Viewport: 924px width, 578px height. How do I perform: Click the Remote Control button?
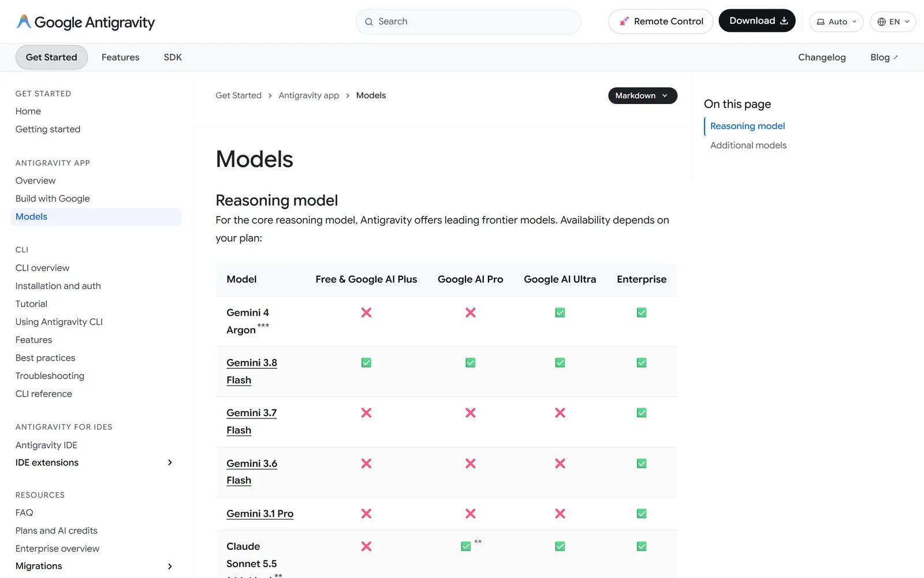661,21
